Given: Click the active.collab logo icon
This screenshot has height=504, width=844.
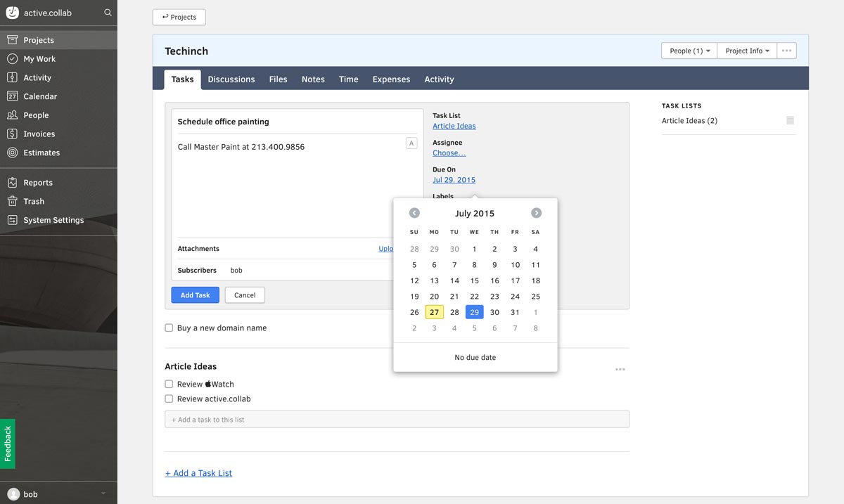Looking at the screenshot, I should coord(12,13).
